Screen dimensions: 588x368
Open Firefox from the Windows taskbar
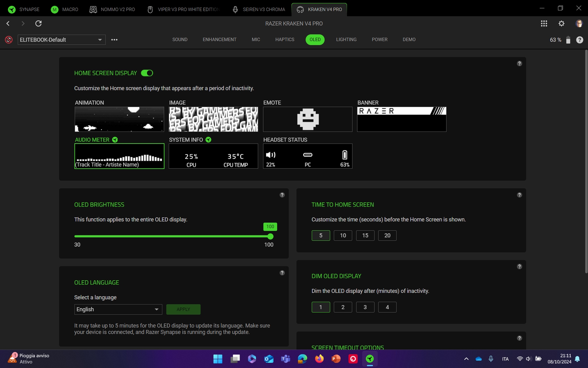click(319, 359)
